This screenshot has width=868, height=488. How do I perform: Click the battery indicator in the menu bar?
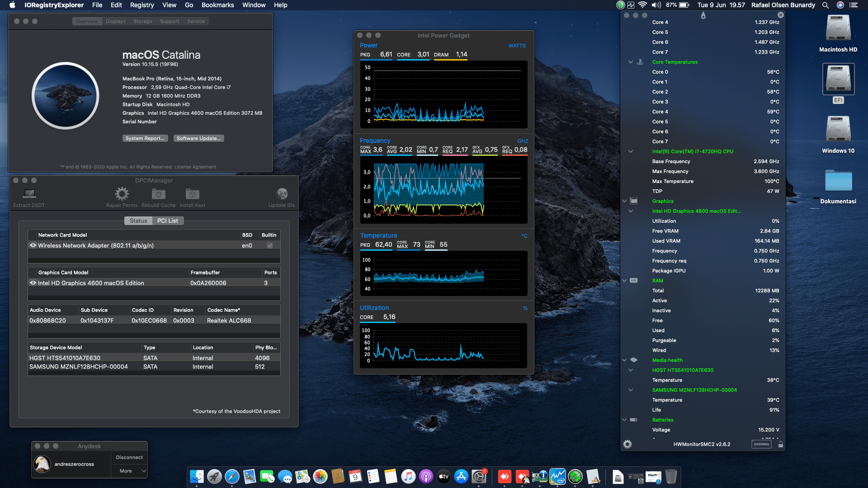684,5
